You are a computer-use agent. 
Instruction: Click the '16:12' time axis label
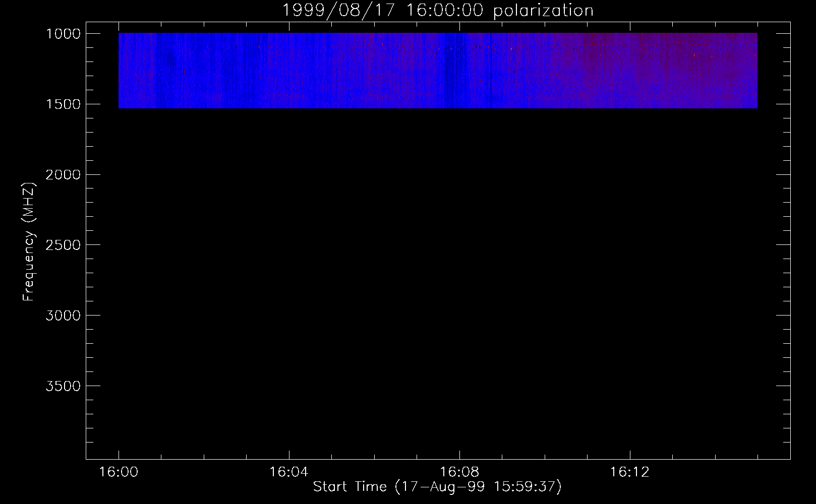629,472
